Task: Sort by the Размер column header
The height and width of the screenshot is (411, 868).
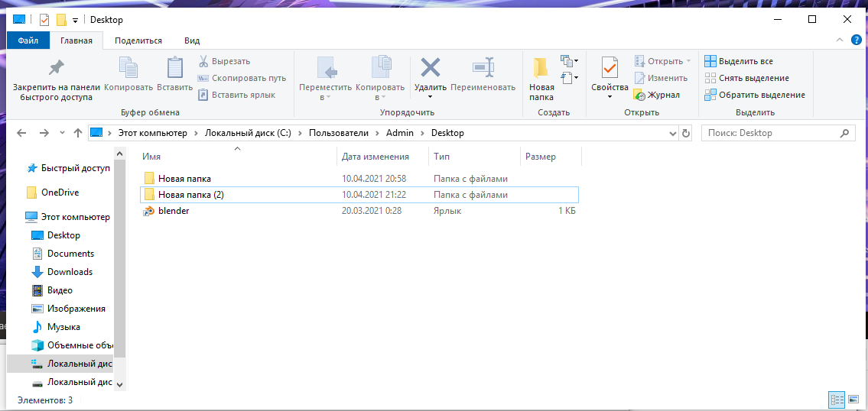Action: click(551, 157)
